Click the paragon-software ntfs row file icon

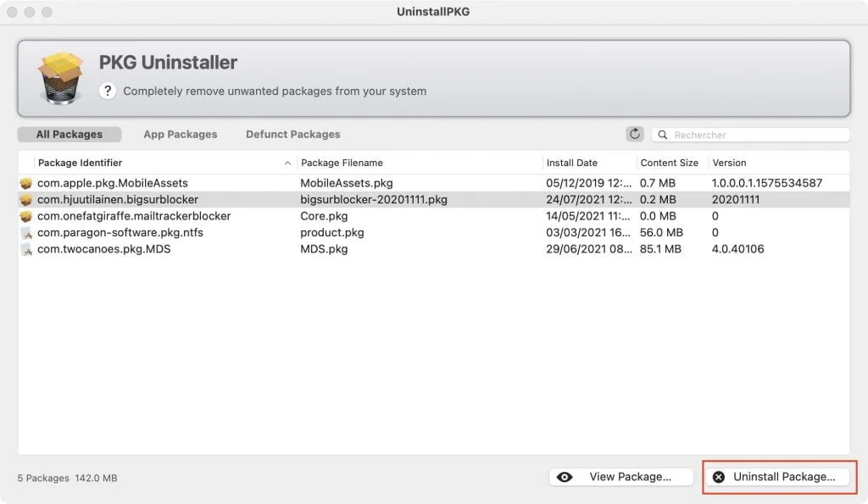26,233
